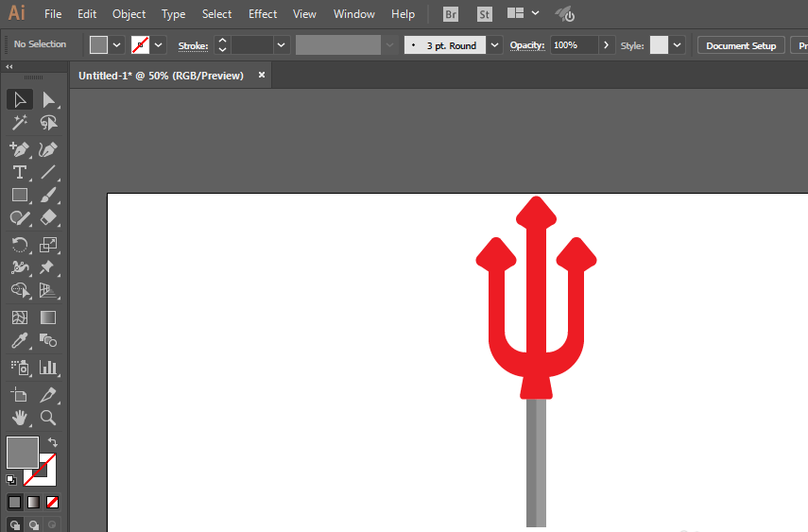Viewport: 808px width, 532px height.
Task: Select the Selection tool (black arrow)
Action: [20, 99]
